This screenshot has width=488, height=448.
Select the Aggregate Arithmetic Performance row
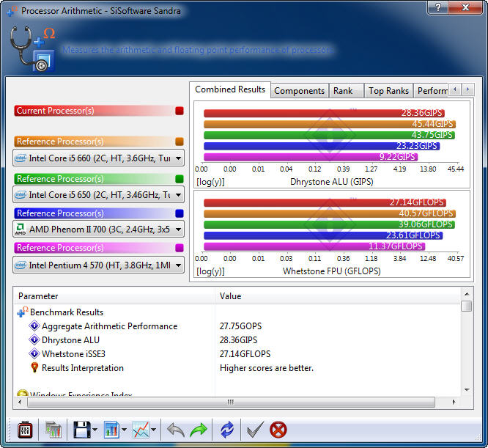click(x=110, y=326)
